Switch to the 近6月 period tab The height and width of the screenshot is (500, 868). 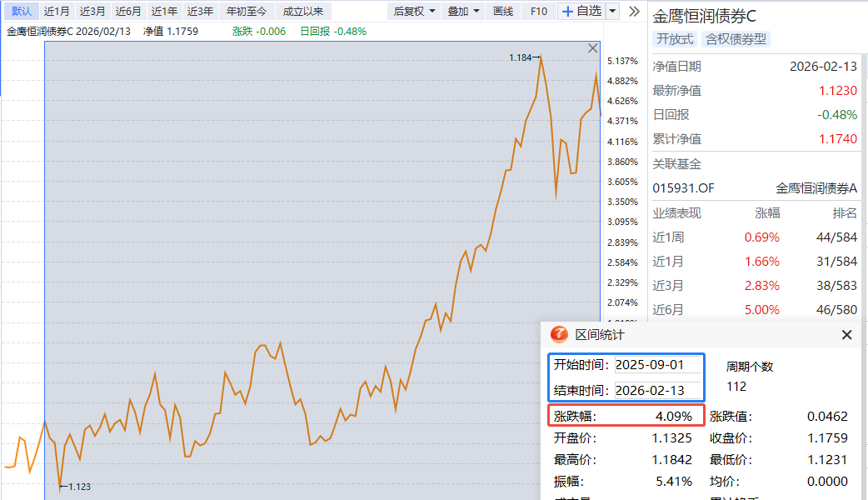pos(128,12)
